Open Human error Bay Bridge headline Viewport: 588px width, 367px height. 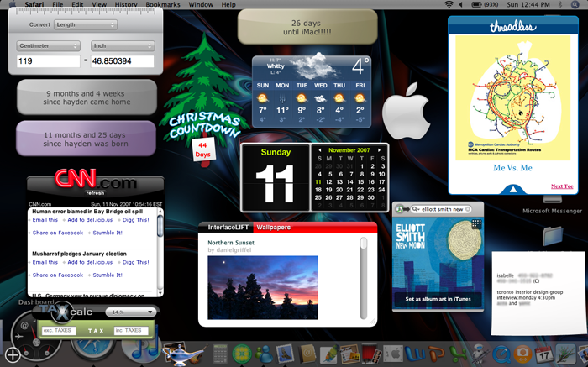[x=87, y=212]
